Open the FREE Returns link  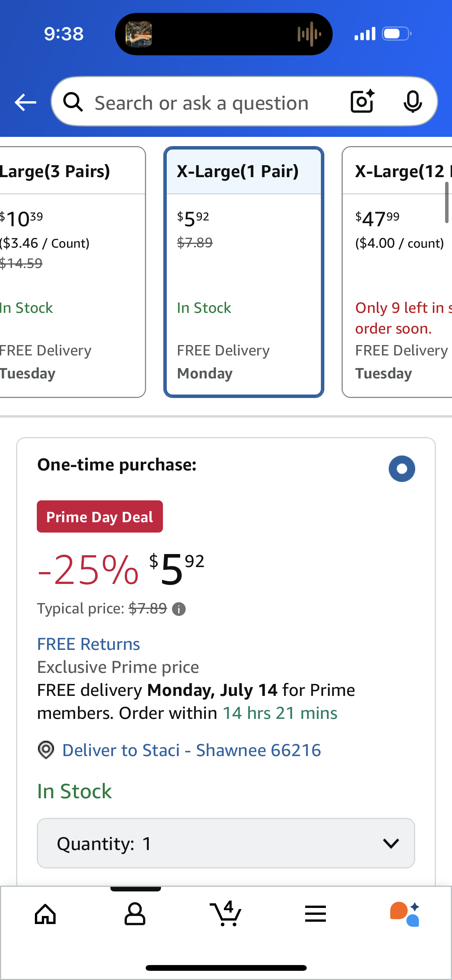89,644
